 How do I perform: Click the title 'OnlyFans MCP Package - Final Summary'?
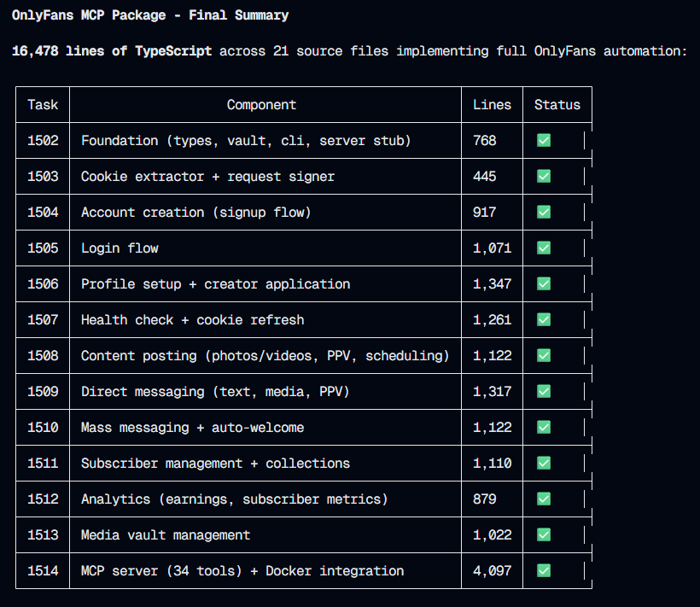coord(150,15)
